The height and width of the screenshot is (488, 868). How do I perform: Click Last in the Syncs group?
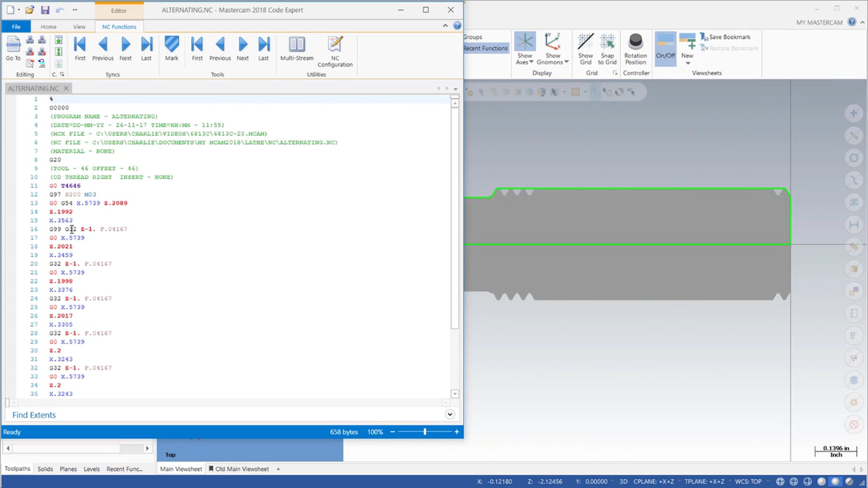(146, 48)
